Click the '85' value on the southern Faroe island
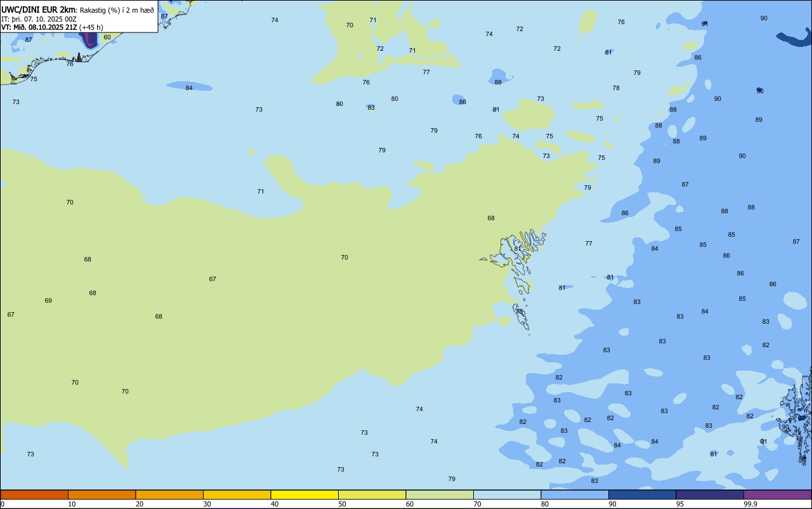This screenshot has height=509, width=812. coord(520,312)
